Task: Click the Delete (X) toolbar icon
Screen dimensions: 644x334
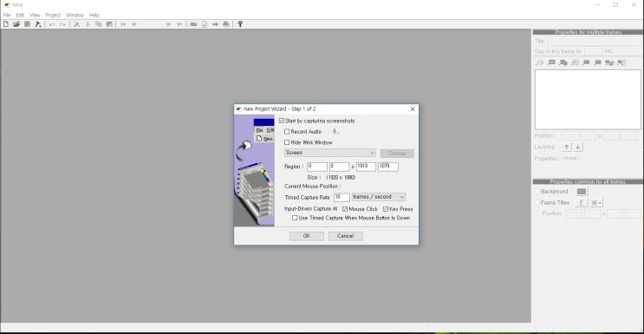Action: point(77,24)
